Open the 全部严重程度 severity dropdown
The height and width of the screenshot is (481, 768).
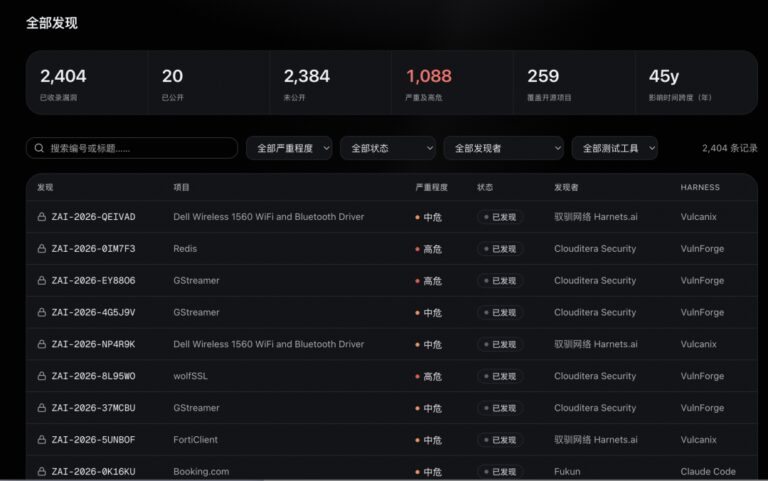[289, 148]
